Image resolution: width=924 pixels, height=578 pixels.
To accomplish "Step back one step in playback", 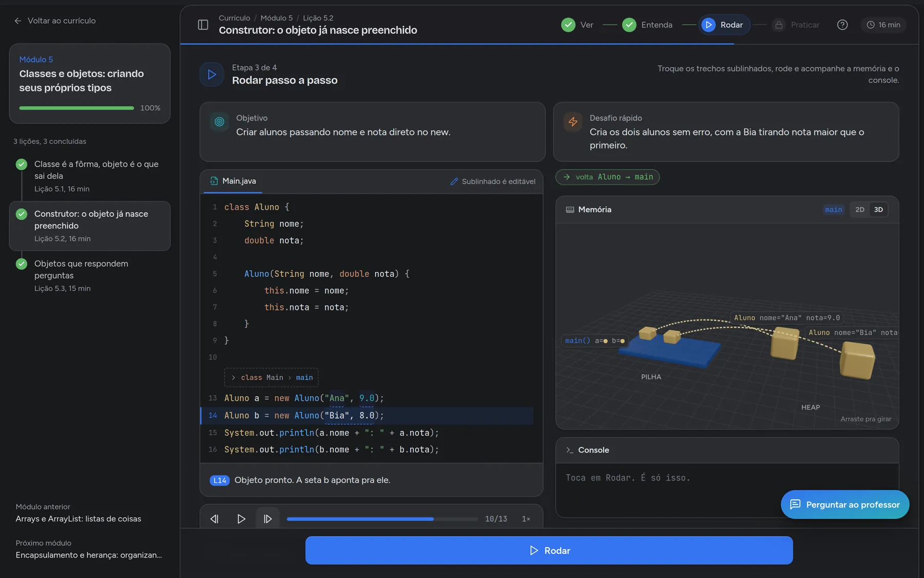I will pos(215,519).
